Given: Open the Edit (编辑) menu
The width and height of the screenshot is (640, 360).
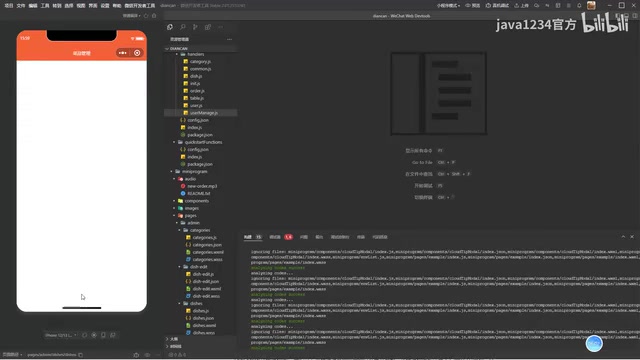Looking at the screenshot, I should [33, 6].
